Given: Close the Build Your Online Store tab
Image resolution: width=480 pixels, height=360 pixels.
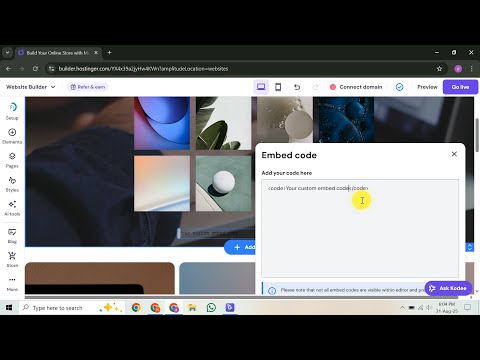Looking at the screenshot, I should pyautogui.click(x=96, y=53).
